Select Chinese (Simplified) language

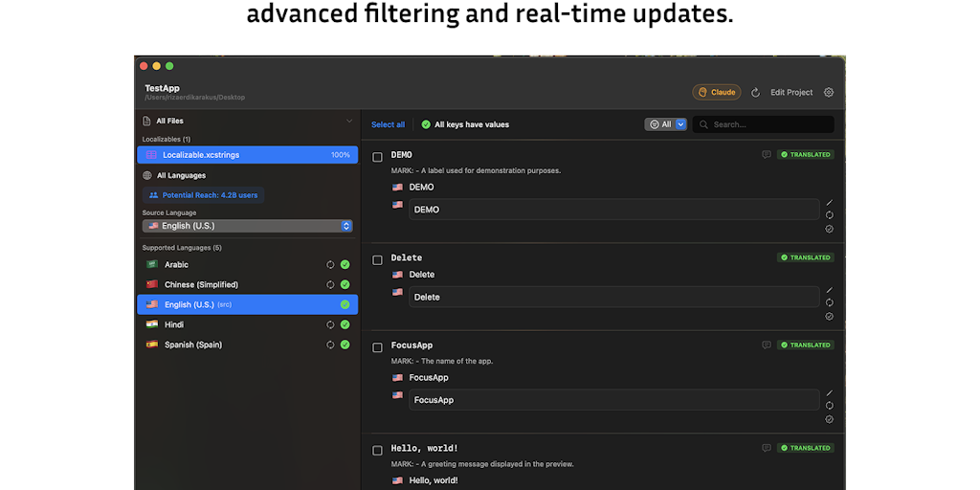click(x=201, y=284)
